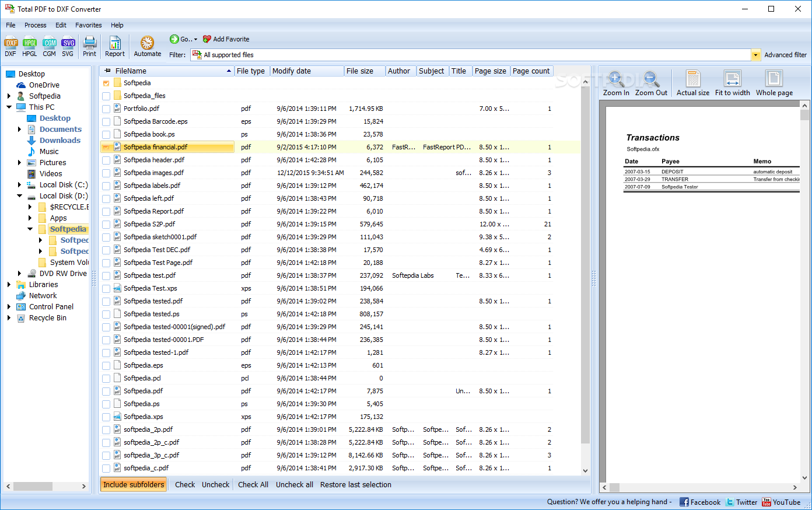Open Twitter page icon
This screenshot has width=812, height=510.
tap(730, 502)
